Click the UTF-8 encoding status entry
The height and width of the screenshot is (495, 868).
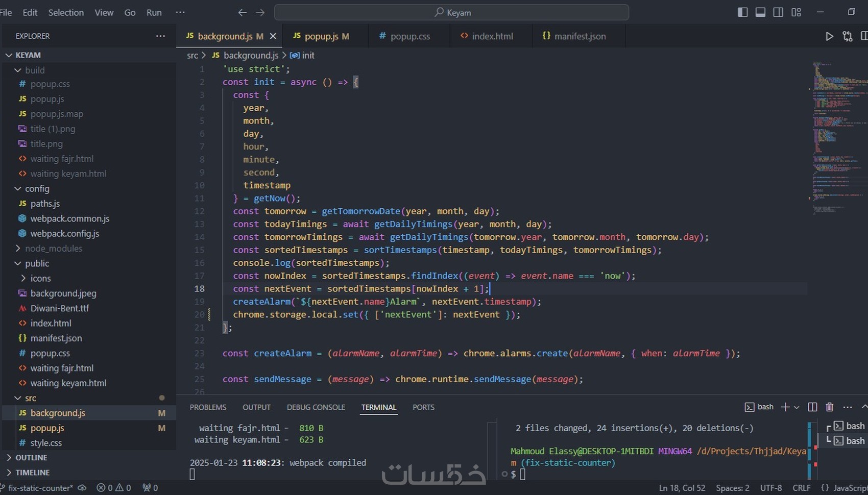click(x=771, y=488)
